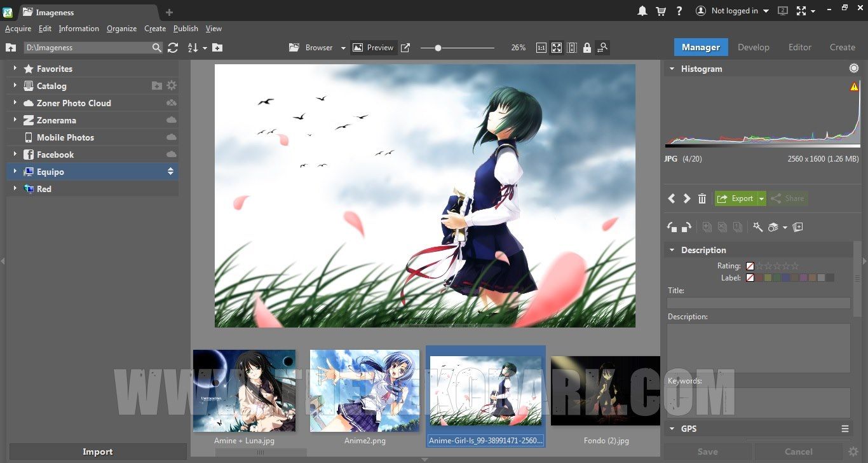Click settings gear next to Cancel
This screenshot has width=868, height=463.
coord(853,452)
